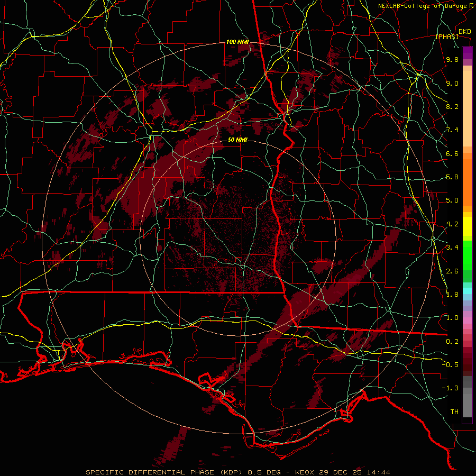Viewport: 476px width, 476px height.
Task: Click the yellow segment of color bar
Action: click(467, 226)
